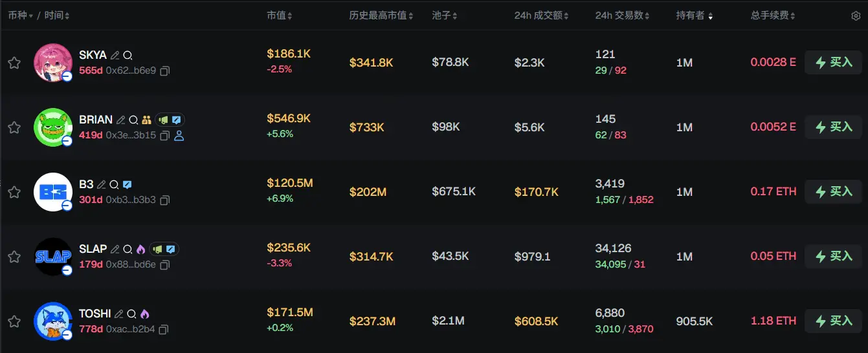Open the TOSHI token avatar
This screenshot has height=353, width=868.
coord(53,321)
